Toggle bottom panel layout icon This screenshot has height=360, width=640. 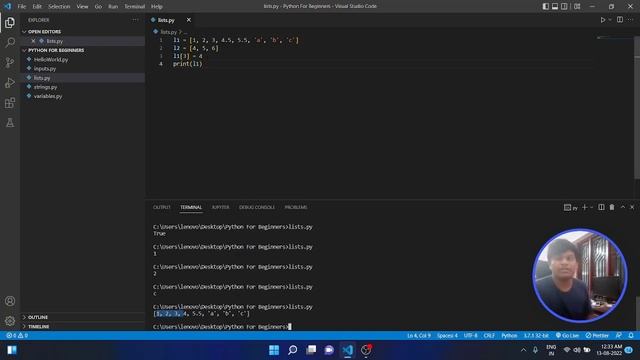555,6
